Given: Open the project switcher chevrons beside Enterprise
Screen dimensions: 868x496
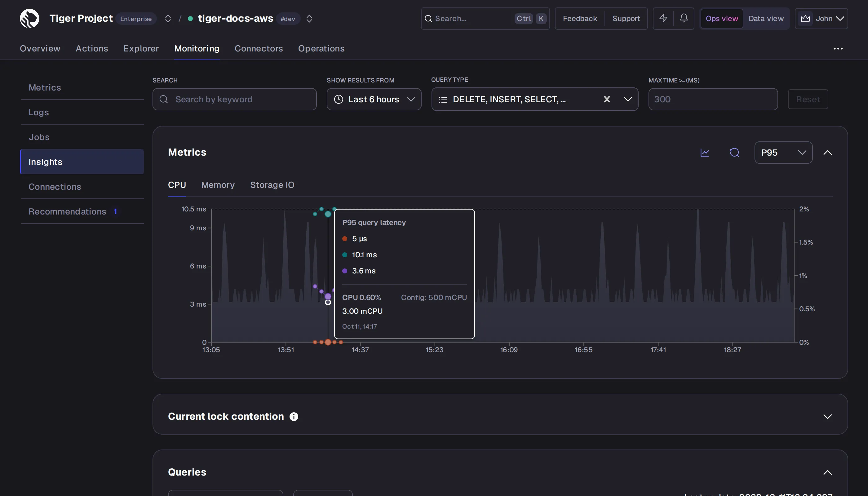Looking at the screenshot, I should [168, 18].
